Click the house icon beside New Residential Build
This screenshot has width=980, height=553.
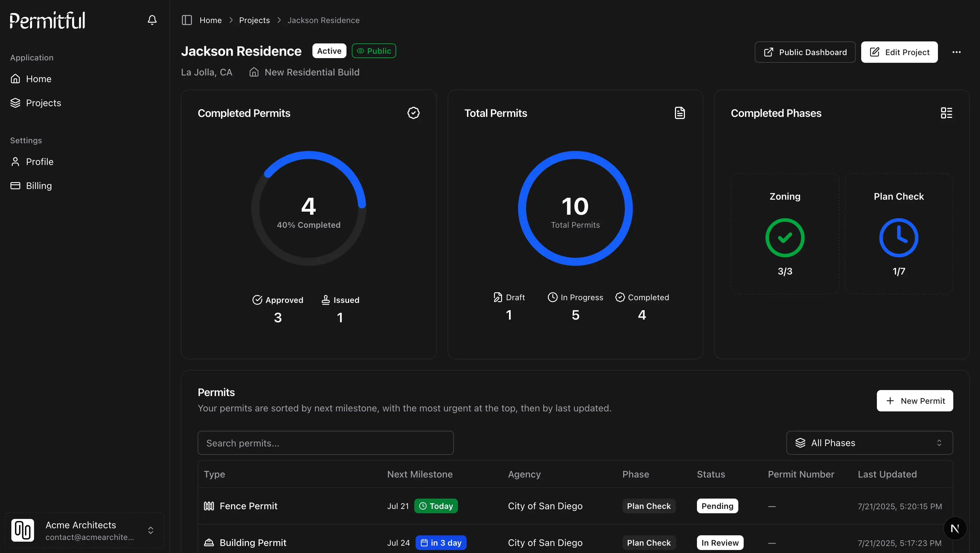click(x=254, y=72)
